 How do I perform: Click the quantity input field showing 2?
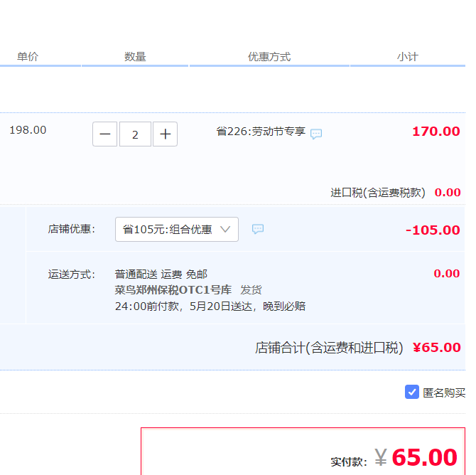pos(135,134)
